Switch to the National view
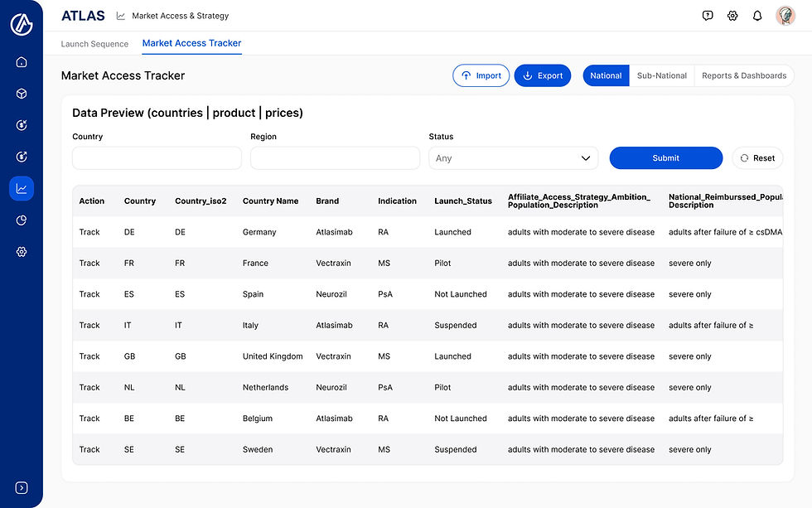This screenshot has height=508, width=812. click(x=606, y=75)
